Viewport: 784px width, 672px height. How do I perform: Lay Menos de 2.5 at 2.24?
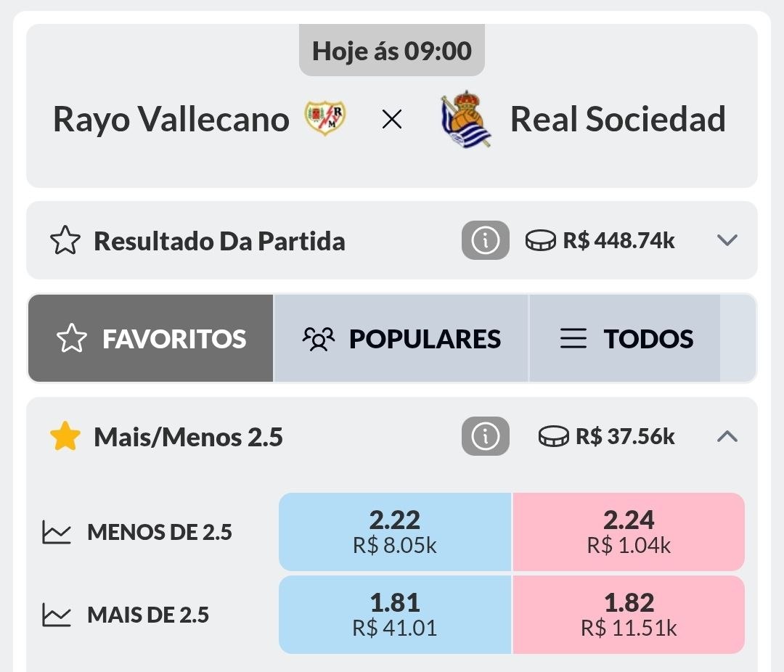[x=629, y=532]
